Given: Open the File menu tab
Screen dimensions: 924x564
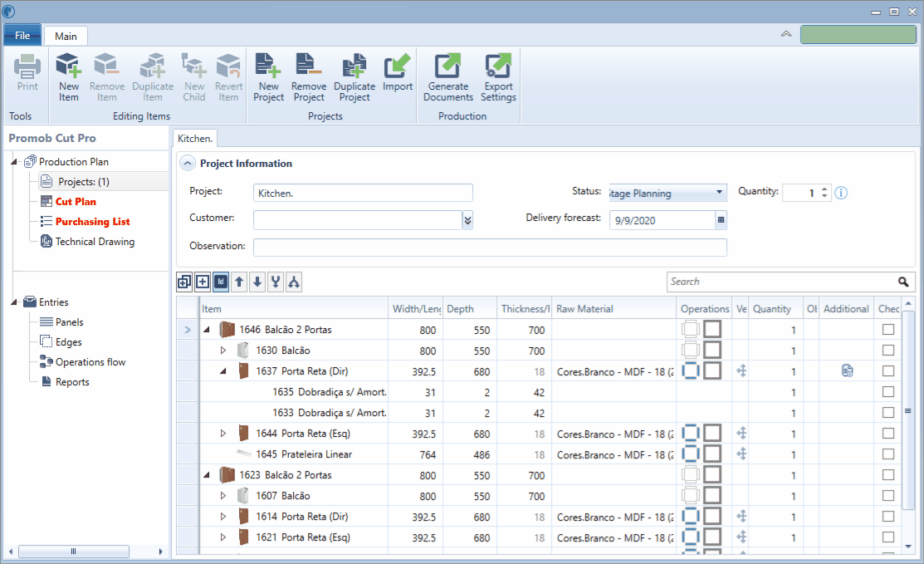Looking at the screenshot, I should 22,36.
